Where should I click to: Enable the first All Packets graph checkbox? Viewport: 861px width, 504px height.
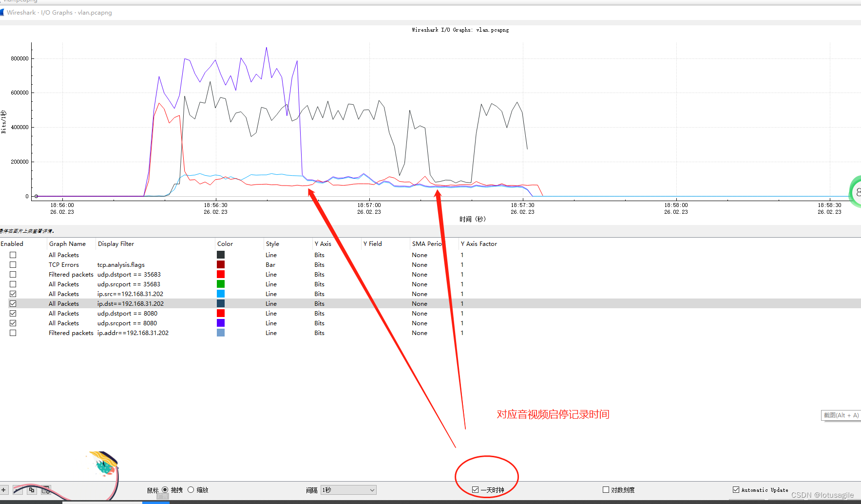13,255
